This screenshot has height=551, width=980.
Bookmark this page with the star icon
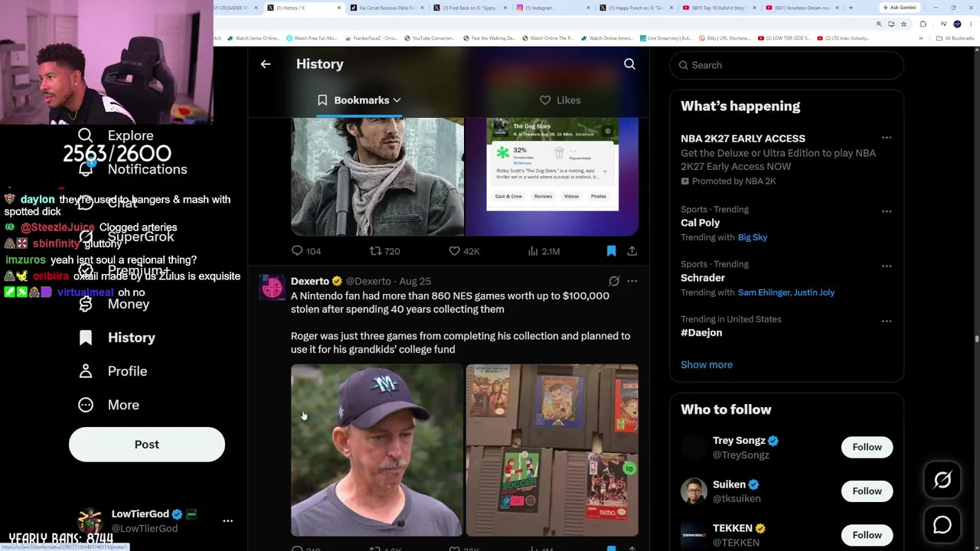pyautogui.click(x=903, y=24)
